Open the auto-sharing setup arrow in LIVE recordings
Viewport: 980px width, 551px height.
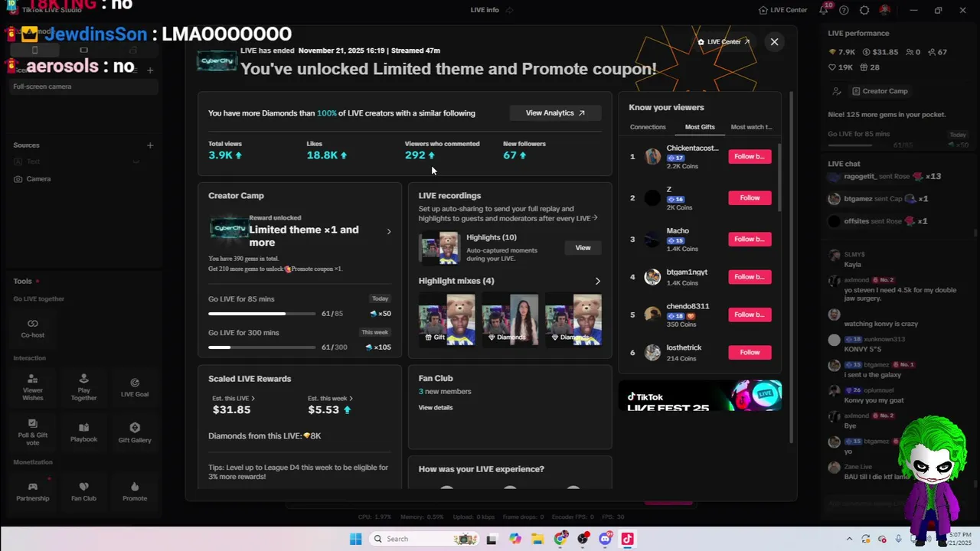point(595,218)
